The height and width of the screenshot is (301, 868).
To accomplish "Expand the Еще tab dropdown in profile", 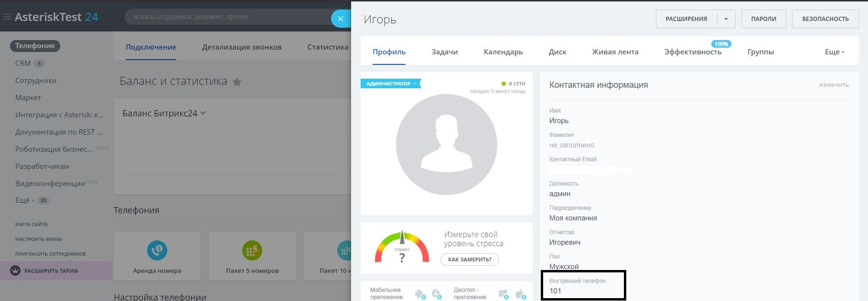I will pyautogui.click(x=835, y=52).
